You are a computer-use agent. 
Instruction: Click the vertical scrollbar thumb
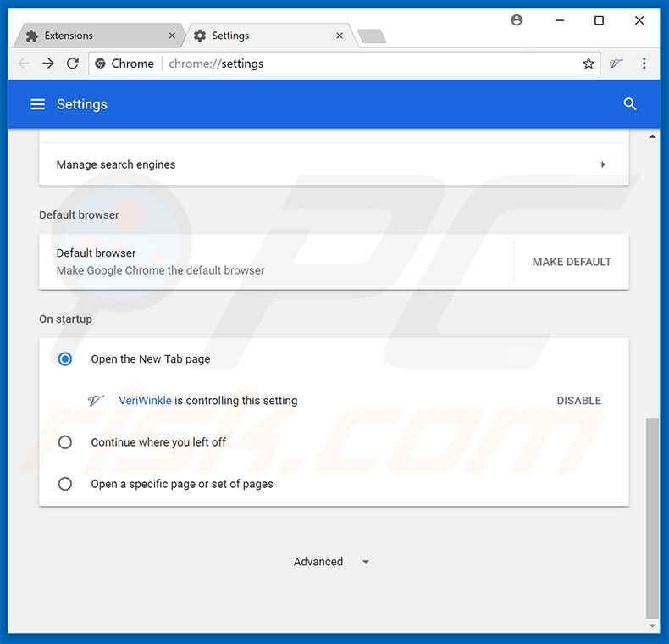(x=652, y=518)
